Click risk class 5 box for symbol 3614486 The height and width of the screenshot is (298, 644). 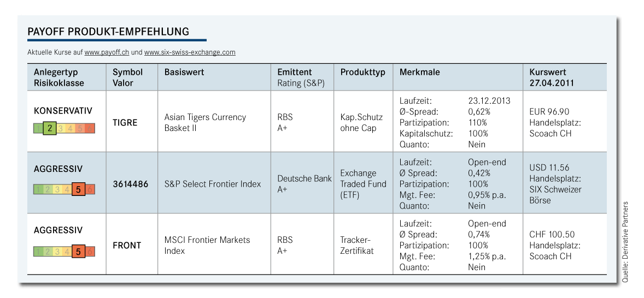point(78,190)
